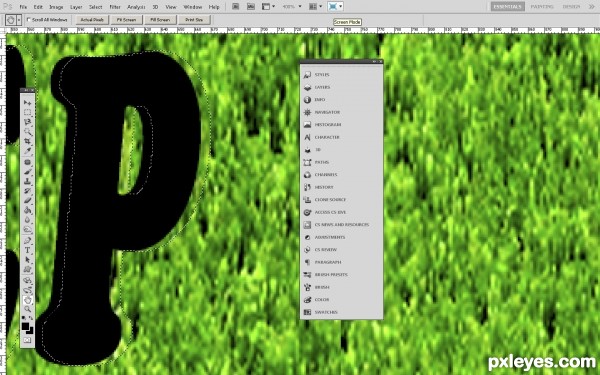Enable Scroll All Windows checkbox
Image resolution: width=600 pixels, height=375 pixels.
pyautogui.click(x=29, y=20)
